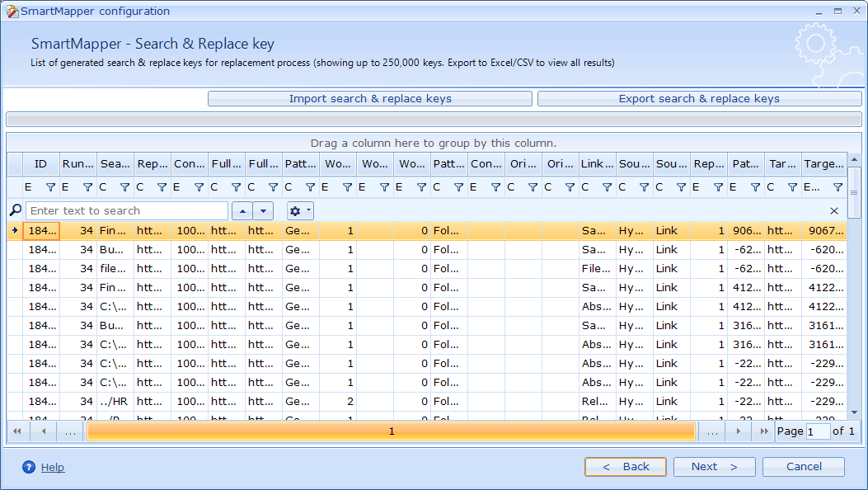Find previous match with up arrow button
Screen dimensions: 868x490
pos(242,211)
